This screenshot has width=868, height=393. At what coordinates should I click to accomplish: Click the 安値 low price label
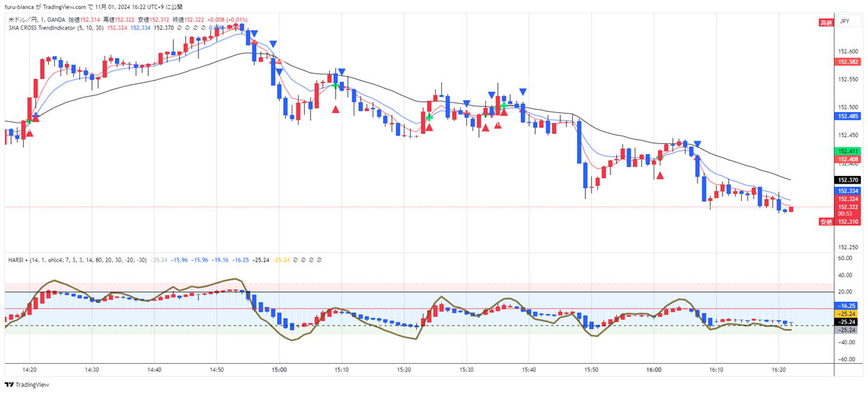point(826,222)
